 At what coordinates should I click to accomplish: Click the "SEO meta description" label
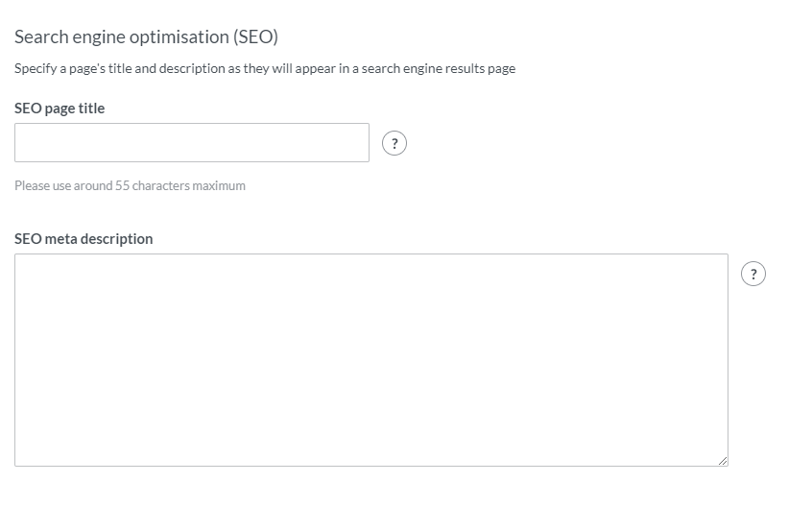(x=84, y=239)
